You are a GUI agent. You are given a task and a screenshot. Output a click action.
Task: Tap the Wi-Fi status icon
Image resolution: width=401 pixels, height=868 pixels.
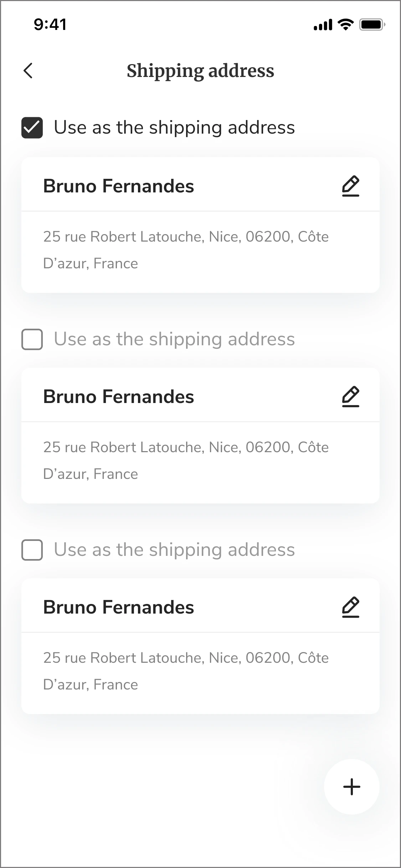click(x=345, y=25)
